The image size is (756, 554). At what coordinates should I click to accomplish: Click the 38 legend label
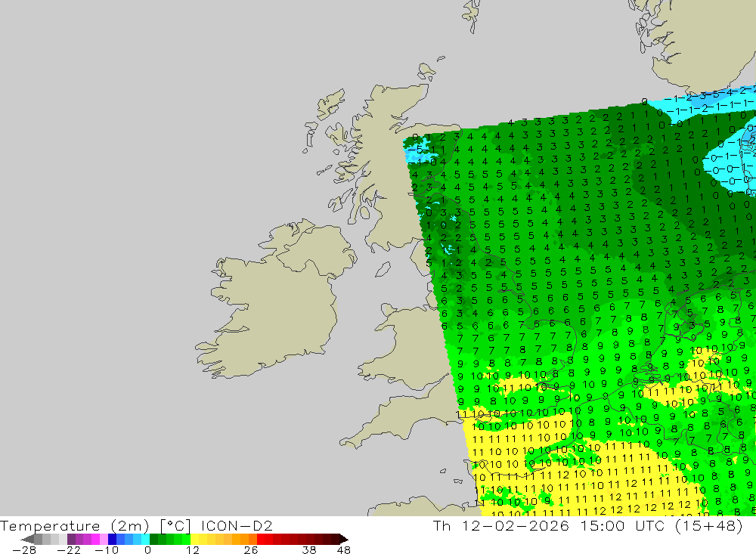pos(309,550)
